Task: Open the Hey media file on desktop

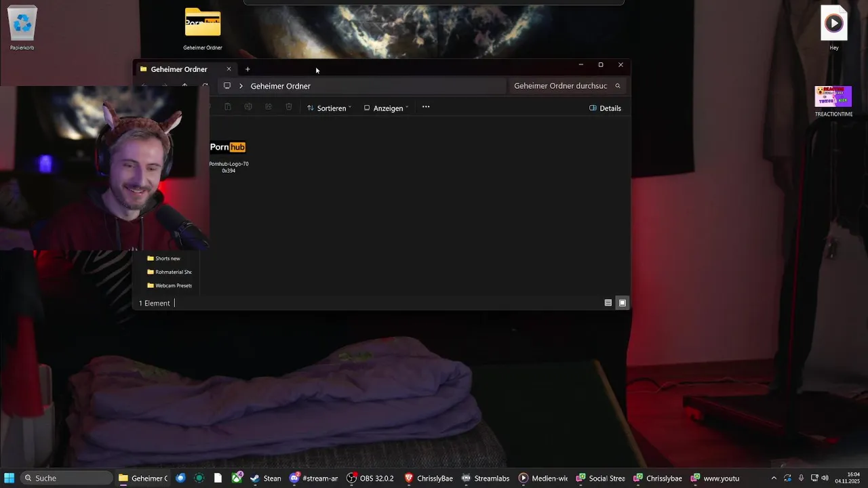Action: point(834,27)
